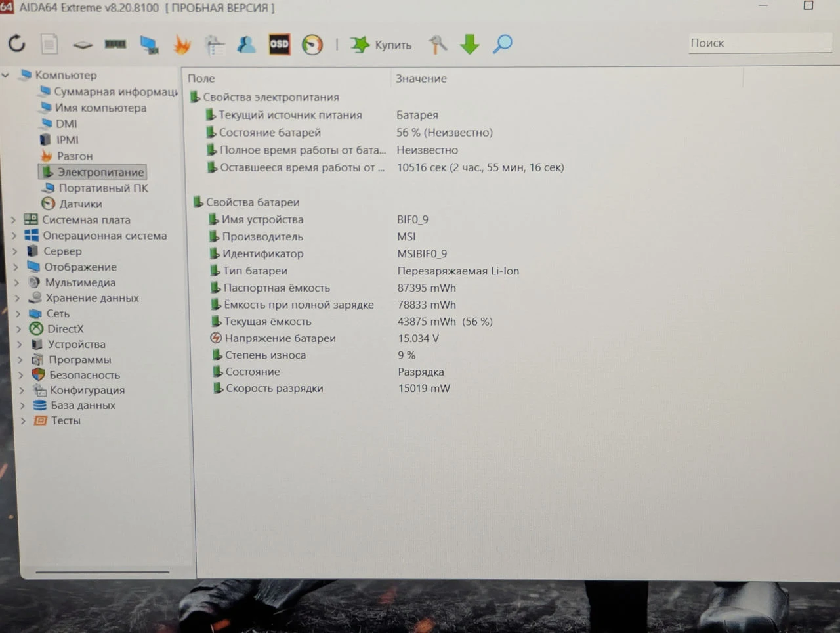
Task: Click the sensor gauge toolbar icon
Action: pyautogui.click(x=312, y=45)
